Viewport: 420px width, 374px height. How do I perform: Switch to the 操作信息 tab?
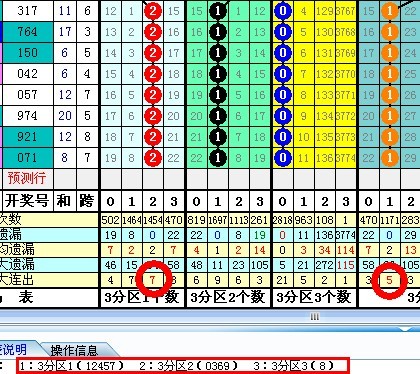[x=74, y=350]
